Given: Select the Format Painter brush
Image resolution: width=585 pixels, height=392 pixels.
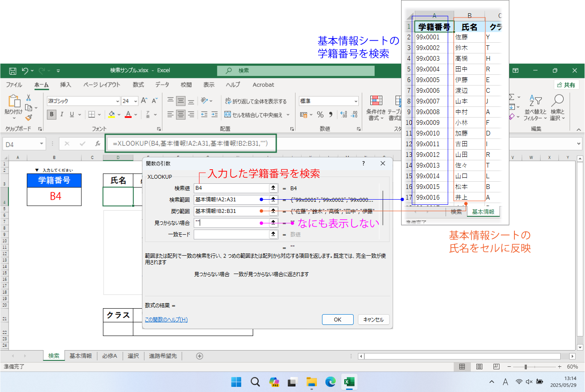Looking at the screenshot, I should pyautogui.click(x=29, y=118).
